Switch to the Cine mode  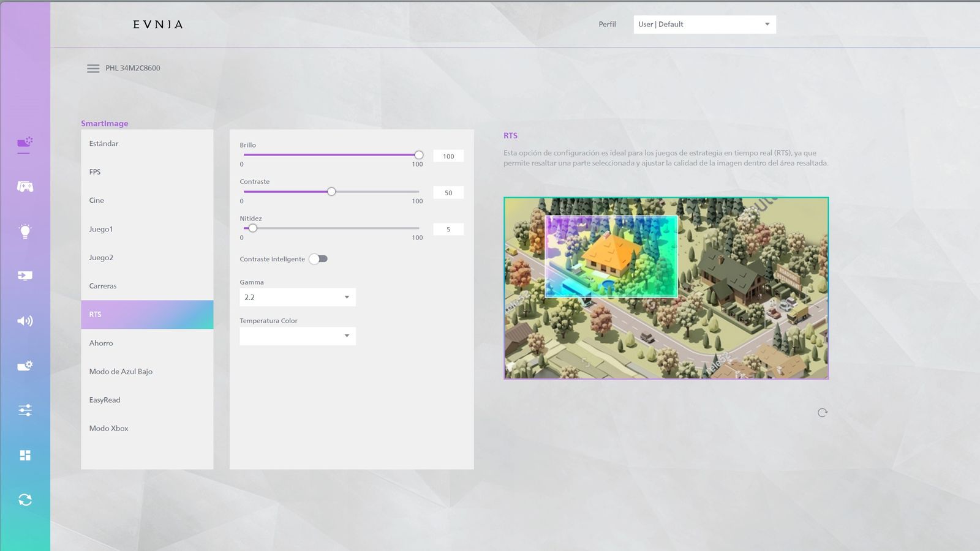tap(97, 201)
